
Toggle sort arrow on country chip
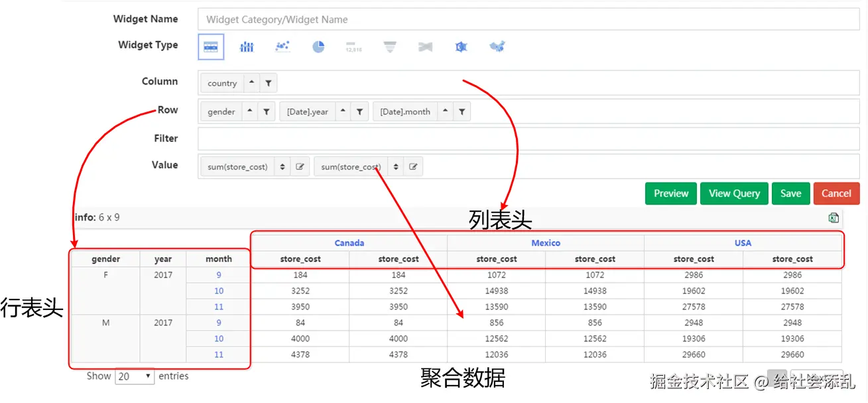coord(252,84)
